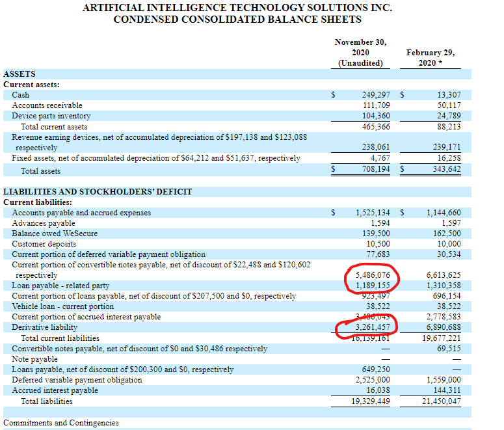Click the Loan payable - related party label
504x430 pixels.
[60, 286]
